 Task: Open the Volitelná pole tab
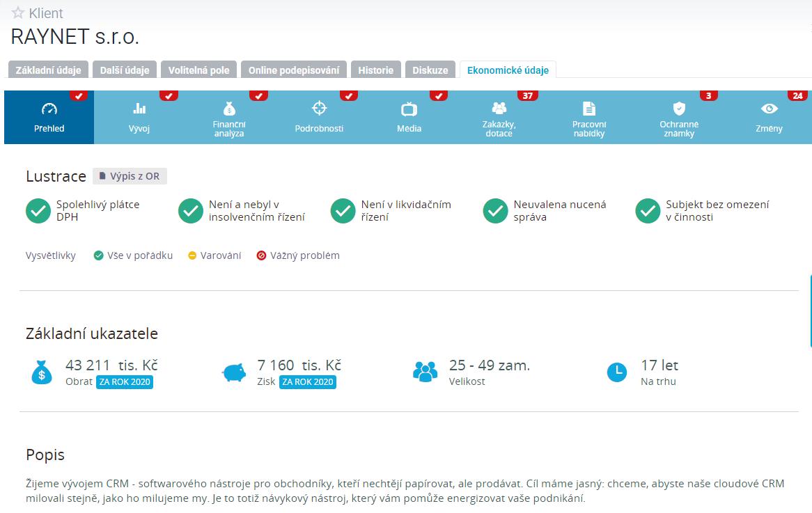pos(199,70)
